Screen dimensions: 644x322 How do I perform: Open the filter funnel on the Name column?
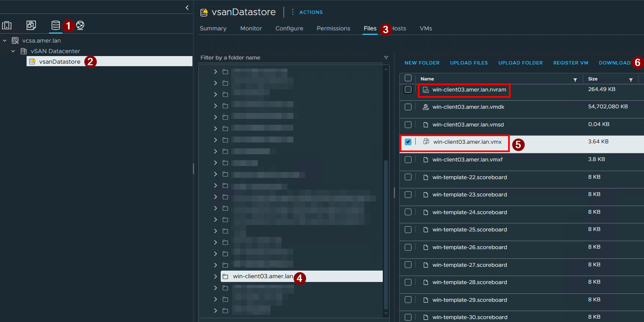pyautogui.click(x=575, y=79)
